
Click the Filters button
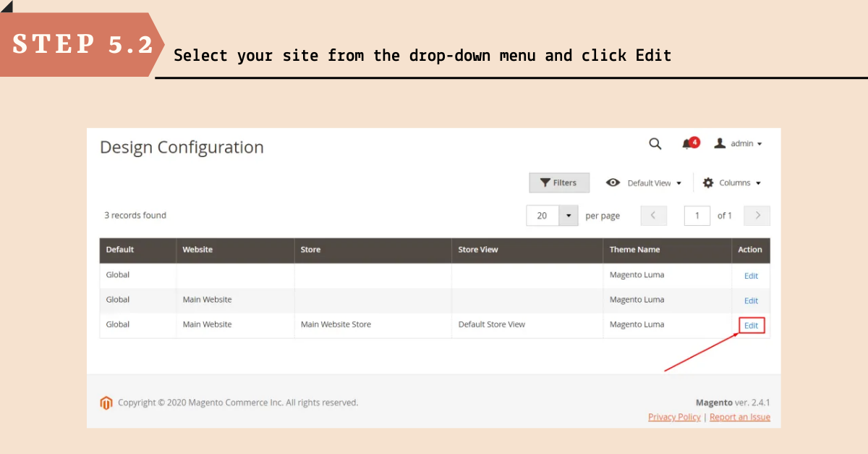tap(559, 182)
